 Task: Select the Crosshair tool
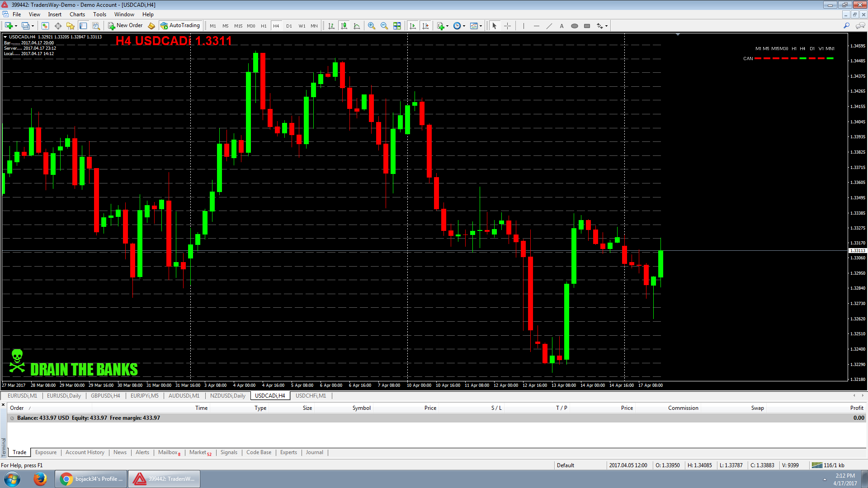[507, 26]
